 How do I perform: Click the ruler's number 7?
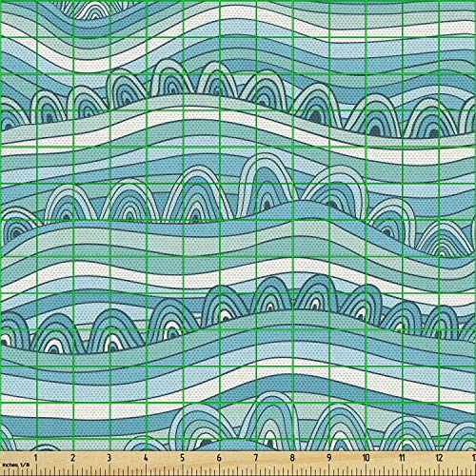pos(256,458)
